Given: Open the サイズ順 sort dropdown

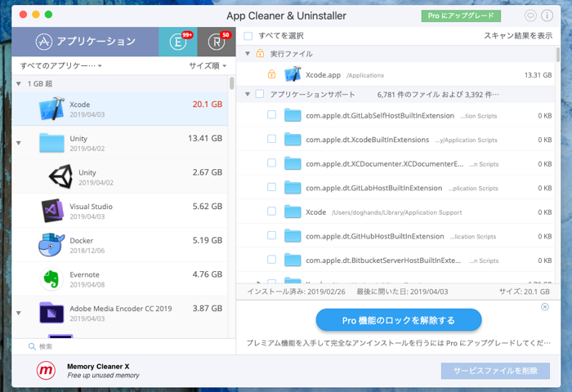Looking at the screenshot, I should pyautogui.click(x=208, y=65).
